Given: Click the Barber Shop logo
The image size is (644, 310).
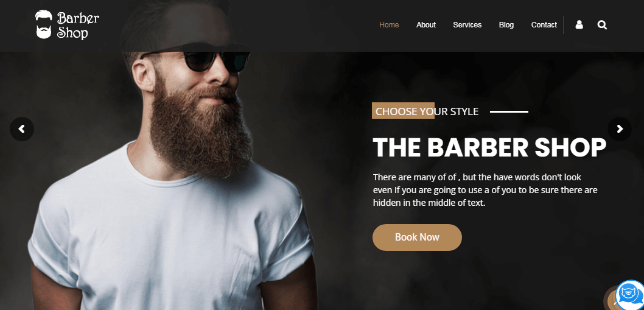Looking at the screenshot, I should [67, 25].
